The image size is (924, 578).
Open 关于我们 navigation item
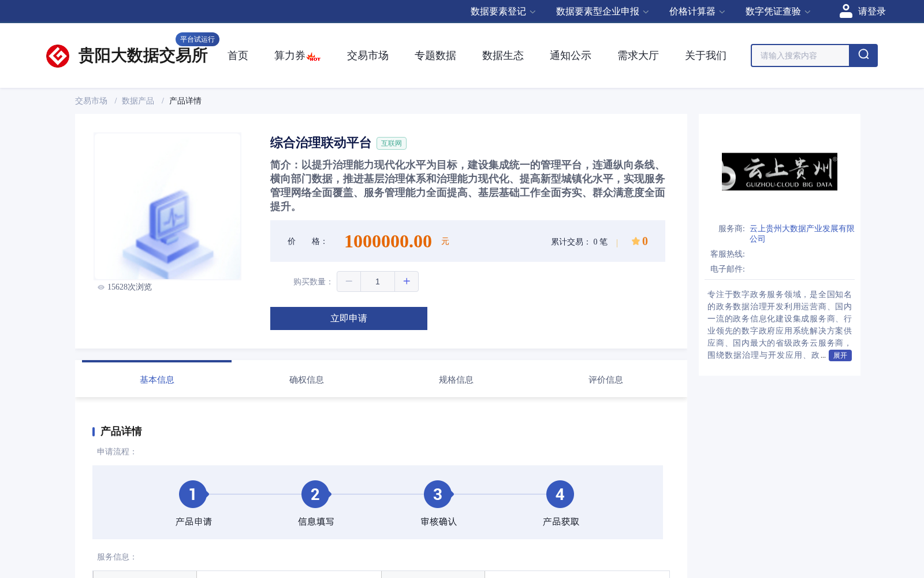coord(706,55)
